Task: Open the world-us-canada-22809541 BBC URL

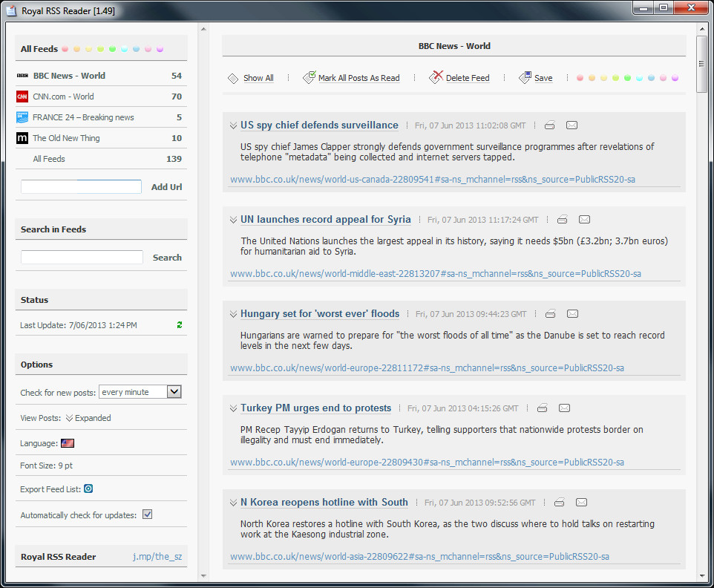Action: (x=433, y=180)
